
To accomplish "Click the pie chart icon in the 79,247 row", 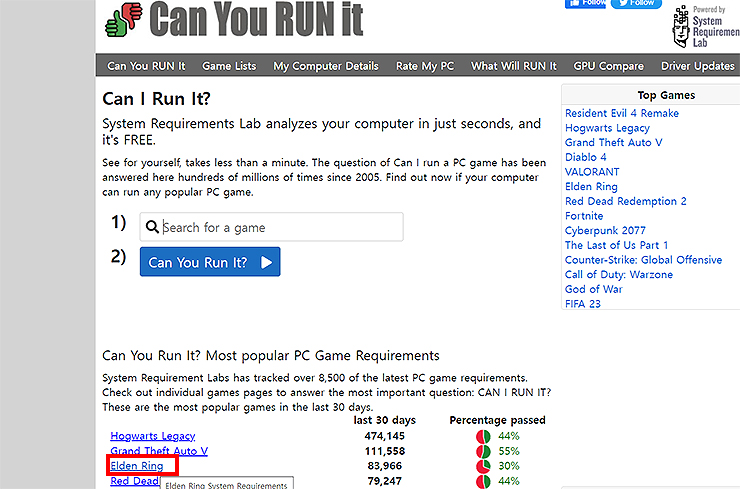I will (483, 481).
